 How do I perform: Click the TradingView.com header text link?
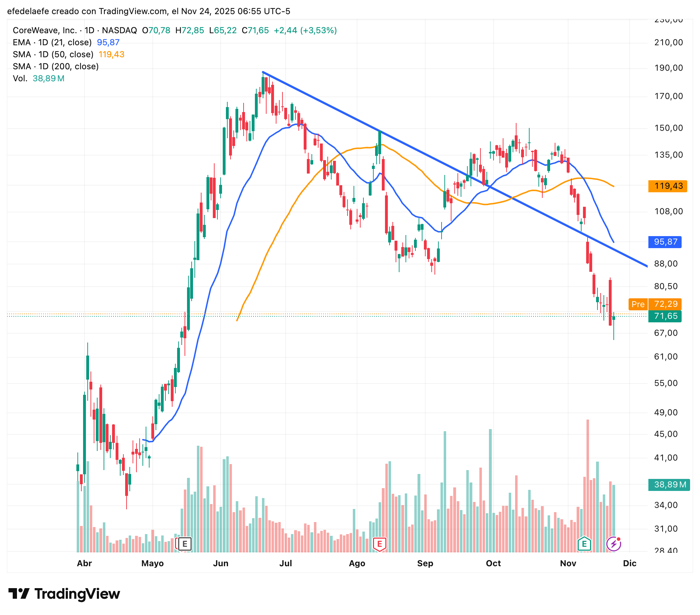click(x=133, y=11)
